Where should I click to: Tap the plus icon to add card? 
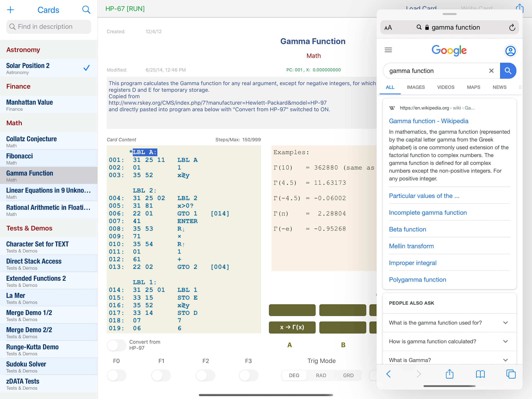click(10, 10)
